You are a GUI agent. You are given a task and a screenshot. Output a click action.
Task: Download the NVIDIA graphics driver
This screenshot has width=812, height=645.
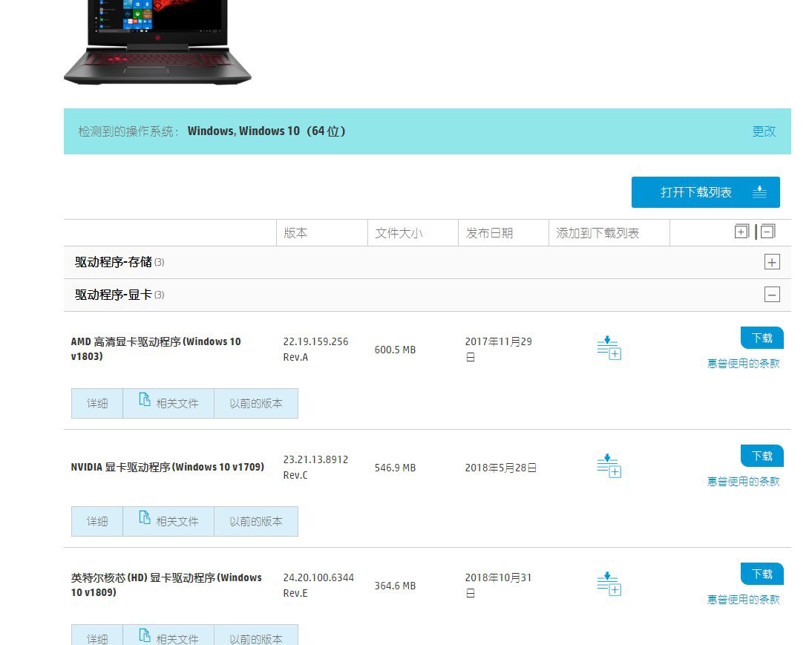(762, 456)
